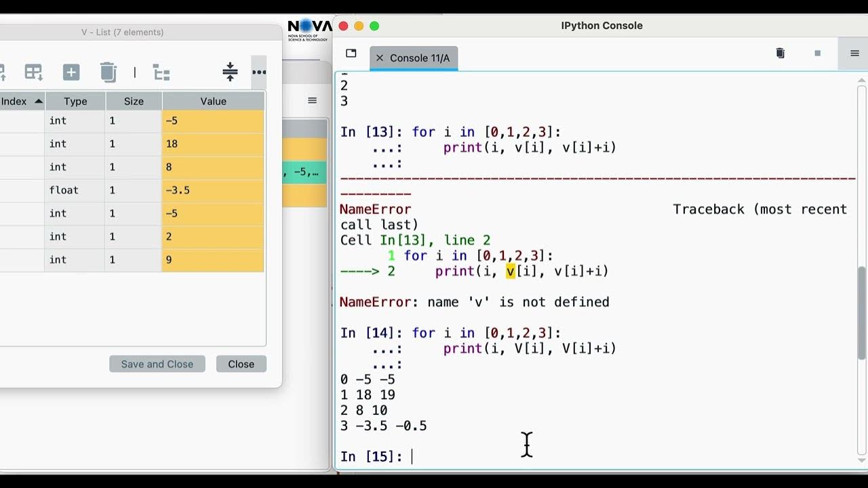
Task: Click the IPython Console window title
Action: [601, 26]
